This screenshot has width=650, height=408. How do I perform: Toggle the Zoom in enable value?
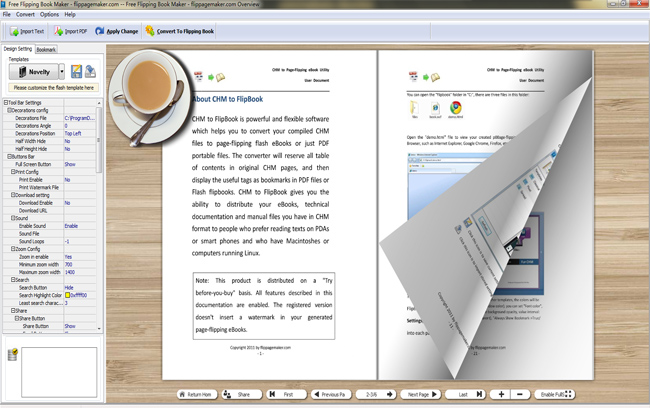[80, 257]
